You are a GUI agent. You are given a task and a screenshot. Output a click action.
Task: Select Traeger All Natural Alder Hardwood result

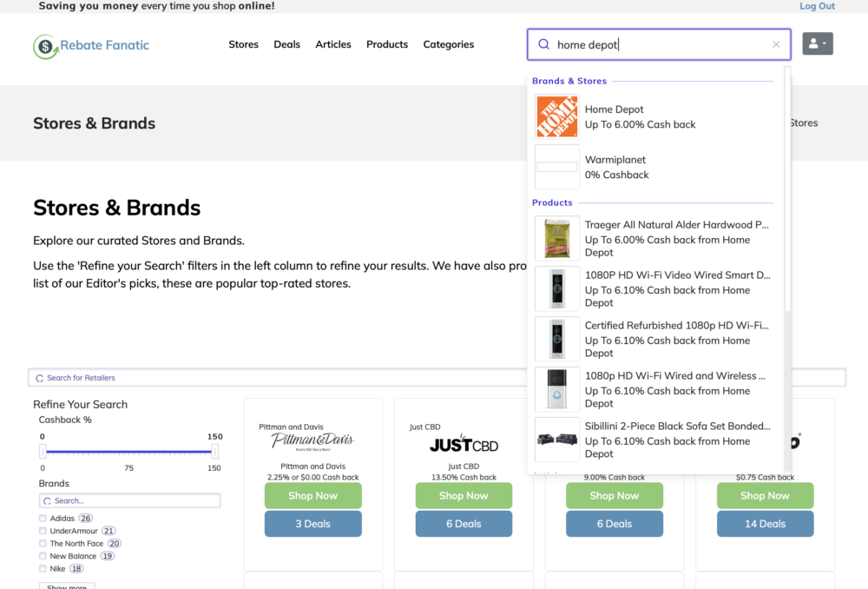(x=654, y=238)
